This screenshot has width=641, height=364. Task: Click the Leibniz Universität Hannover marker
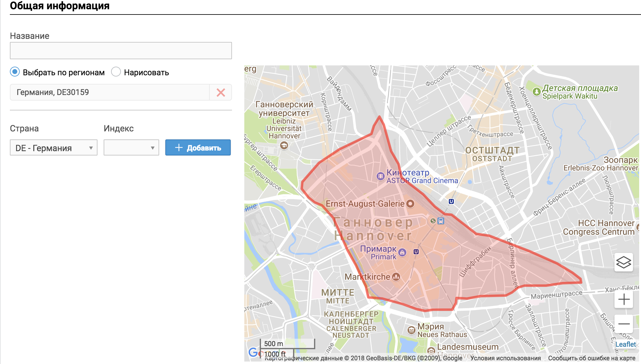coord(284,145)
